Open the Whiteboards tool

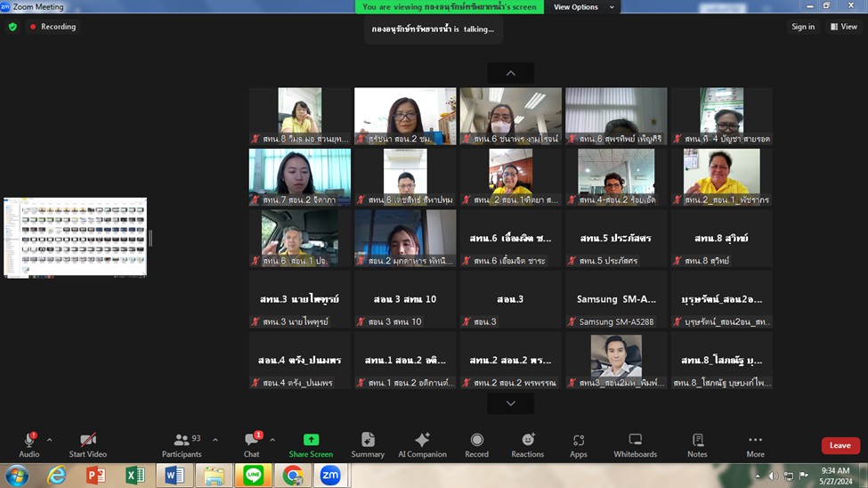pos(635,444)
